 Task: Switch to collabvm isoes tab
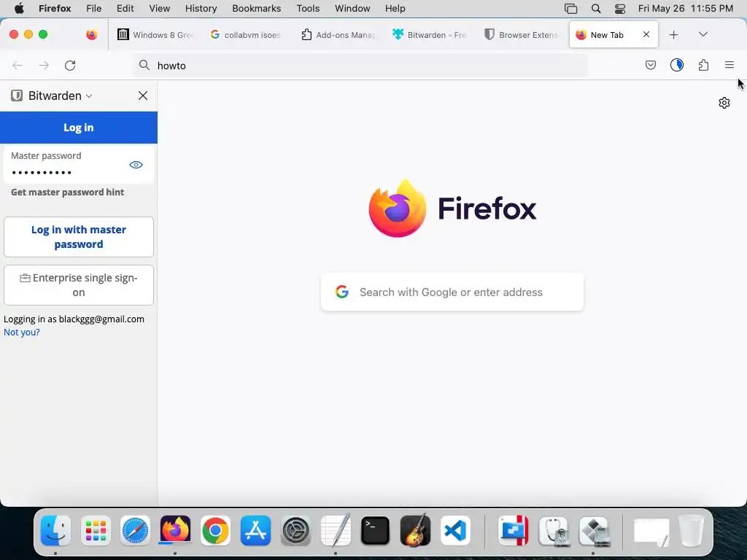click(246, 35)
